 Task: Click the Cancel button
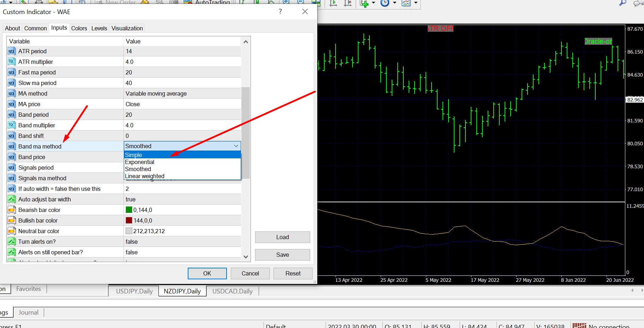pyautogui.click(x=250, y=273)
